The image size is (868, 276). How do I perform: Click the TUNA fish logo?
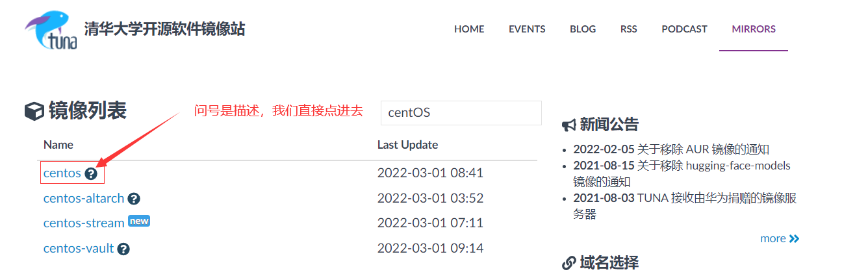tap(51, 30)
